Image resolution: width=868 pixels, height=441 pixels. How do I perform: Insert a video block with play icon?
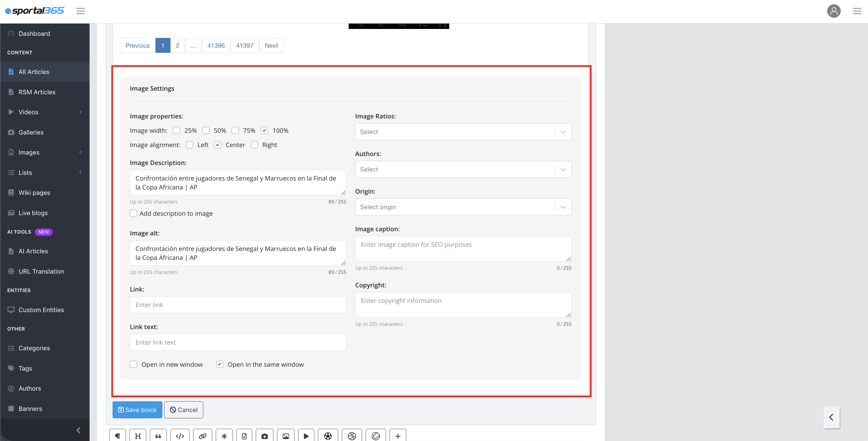pyautogui.click(x=306, y=435)
